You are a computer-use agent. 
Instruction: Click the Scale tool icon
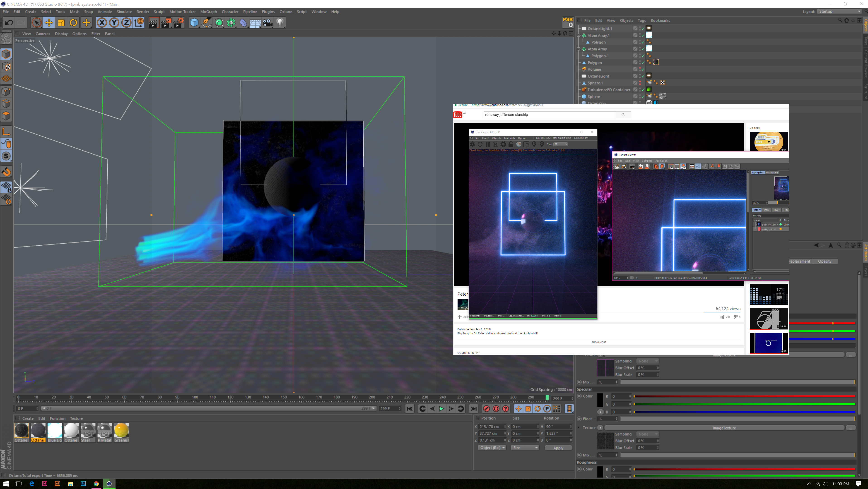coord(61,23)
